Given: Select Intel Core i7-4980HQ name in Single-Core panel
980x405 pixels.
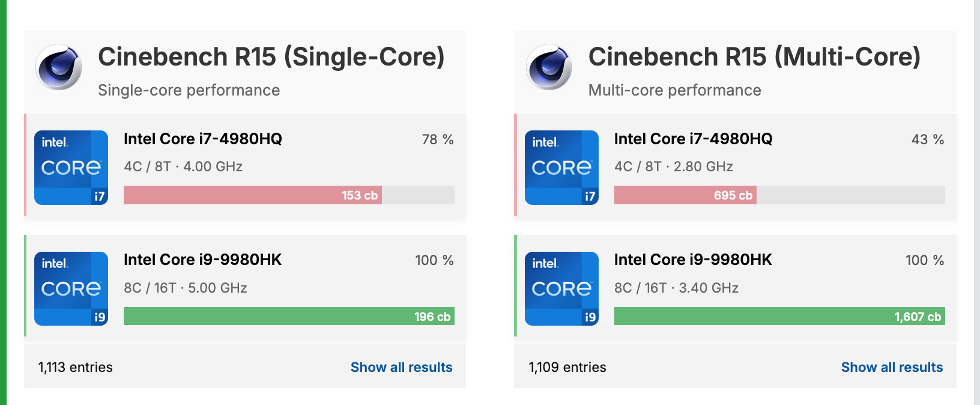Looking at the screenshot, I should (x=202, y=139).
